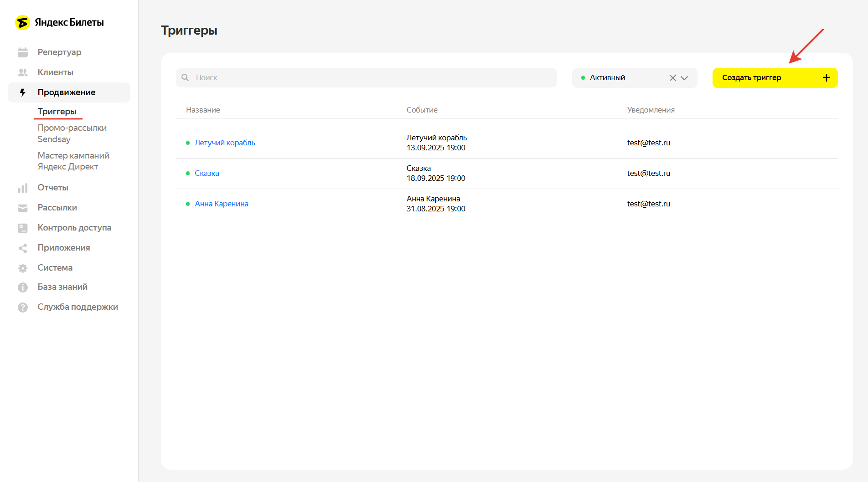Screen dimensions: 868x482
Task: Click the Клиенты people icon
Action: [x=23, y=72]
